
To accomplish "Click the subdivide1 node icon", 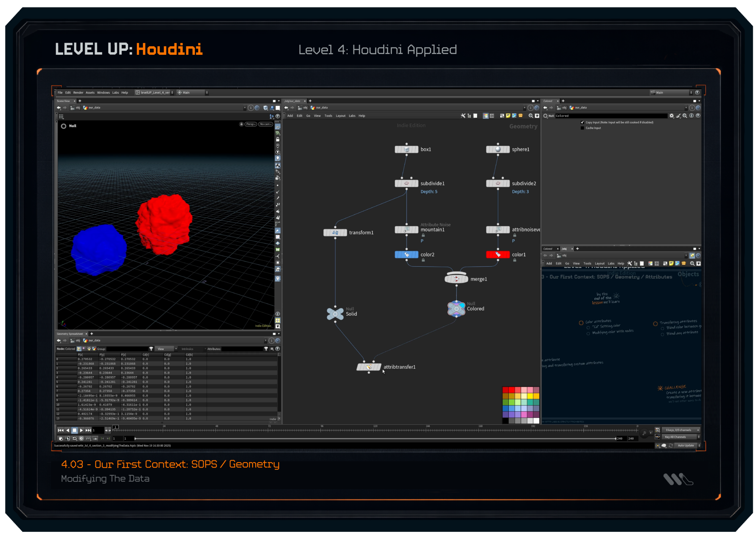I will (x=406, y=183).
